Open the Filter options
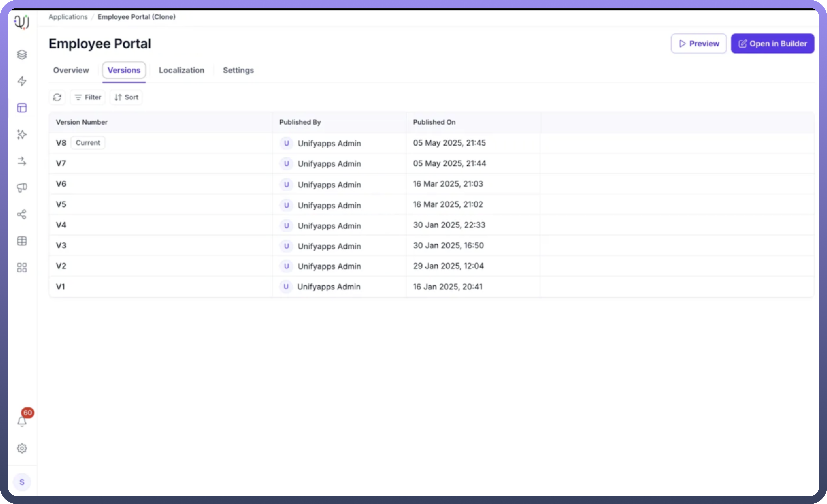Viewport: 827px width, 504px height. 88,97
